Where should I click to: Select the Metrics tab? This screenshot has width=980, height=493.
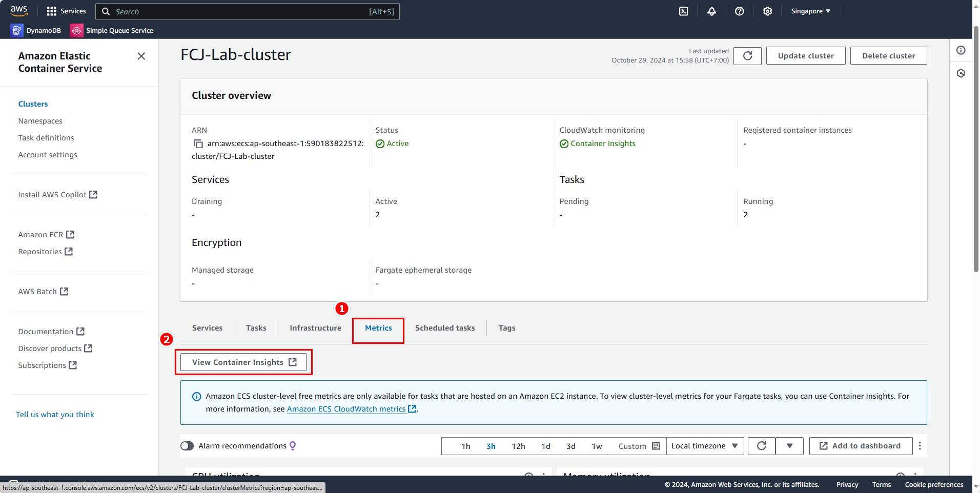click(378, 328)
